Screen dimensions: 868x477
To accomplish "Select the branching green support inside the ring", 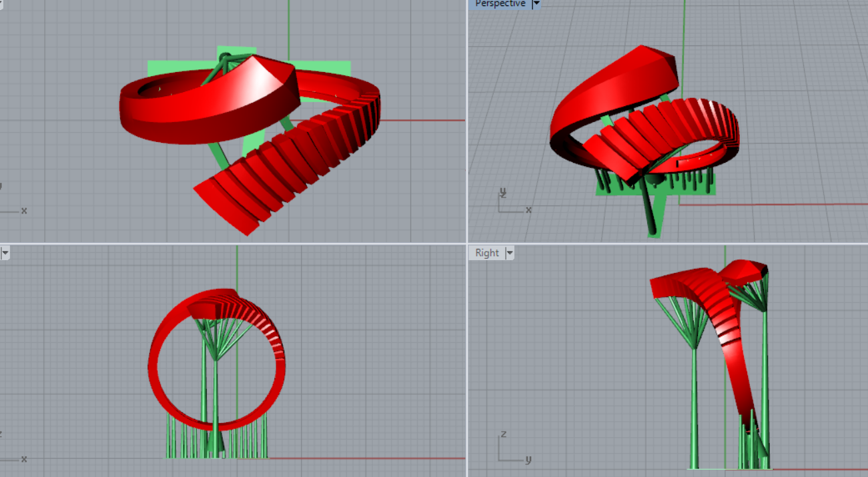I will click(215, 340).
